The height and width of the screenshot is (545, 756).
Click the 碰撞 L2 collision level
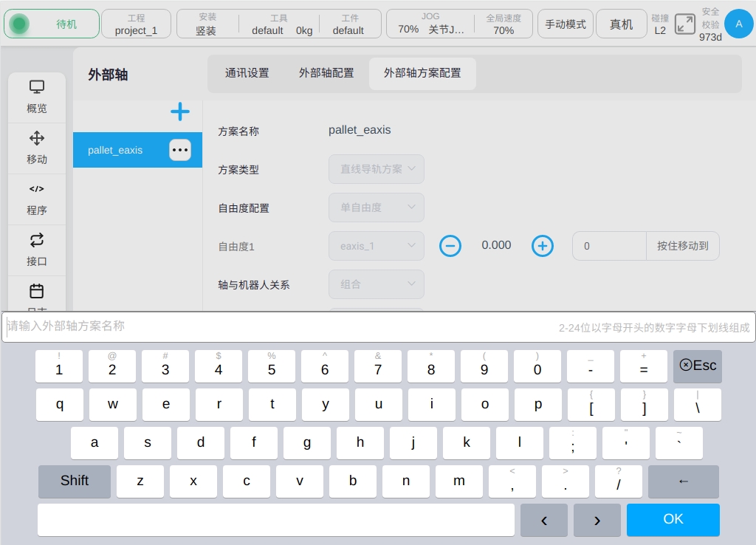pos(660,24)
